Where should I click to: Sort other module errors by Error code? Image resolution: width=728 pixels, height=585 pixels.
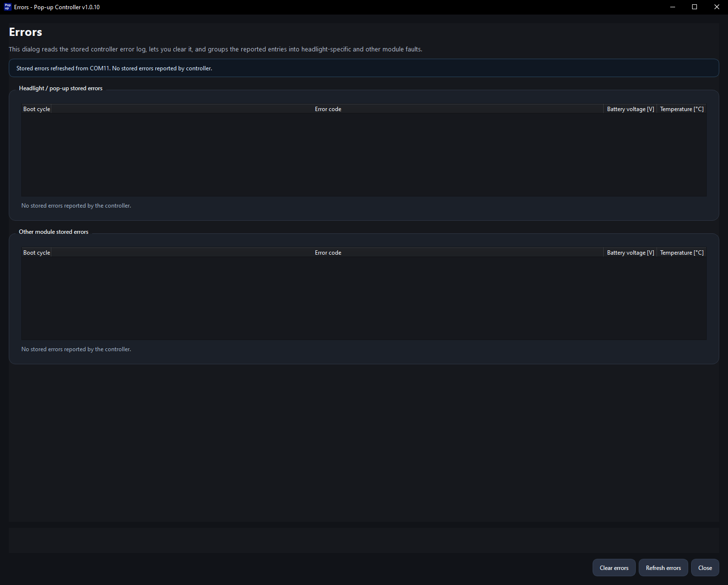pos(328,252)
